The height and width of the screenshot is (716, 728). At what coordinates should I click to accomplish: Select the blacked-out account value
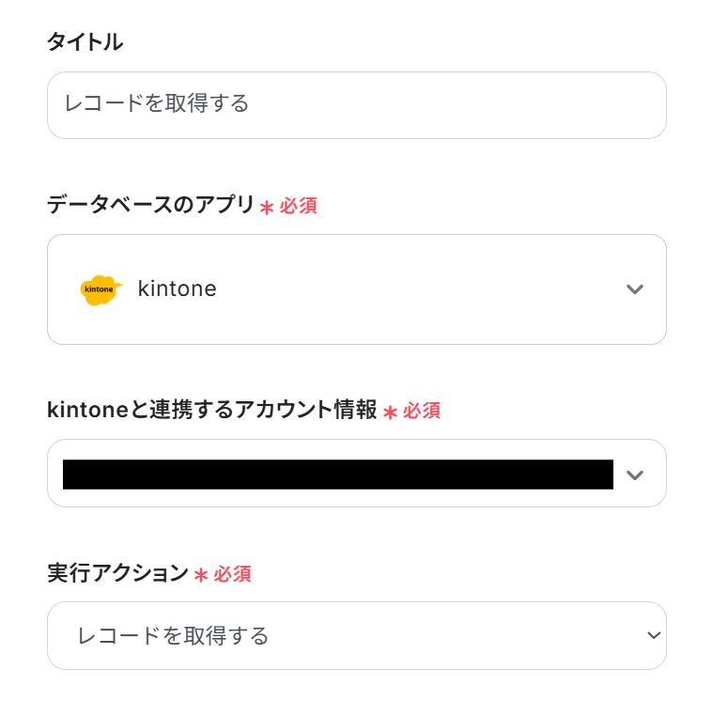pos(338,475)
